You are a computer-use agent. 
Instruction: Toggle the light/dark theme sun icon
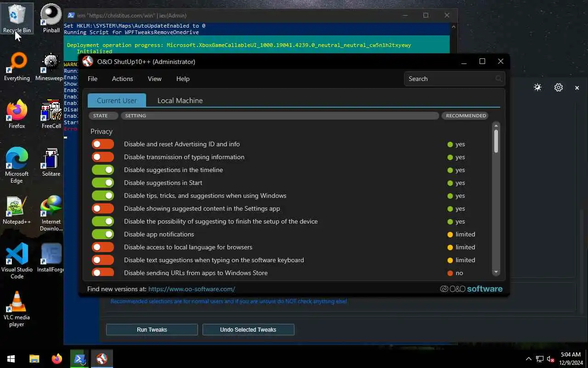pos(537,87)
